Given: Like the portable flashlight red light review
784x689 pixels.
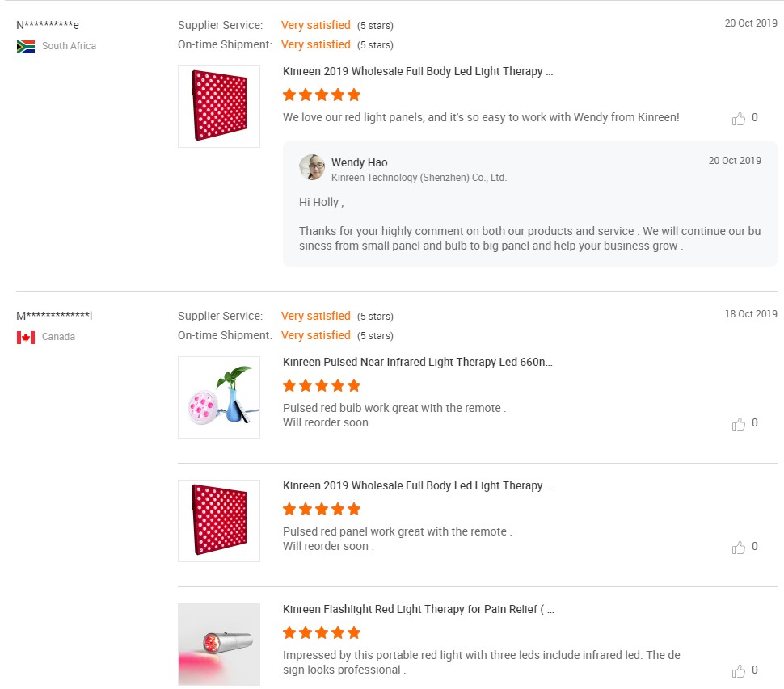Looking at the screenshot, I should pos(738,671).
